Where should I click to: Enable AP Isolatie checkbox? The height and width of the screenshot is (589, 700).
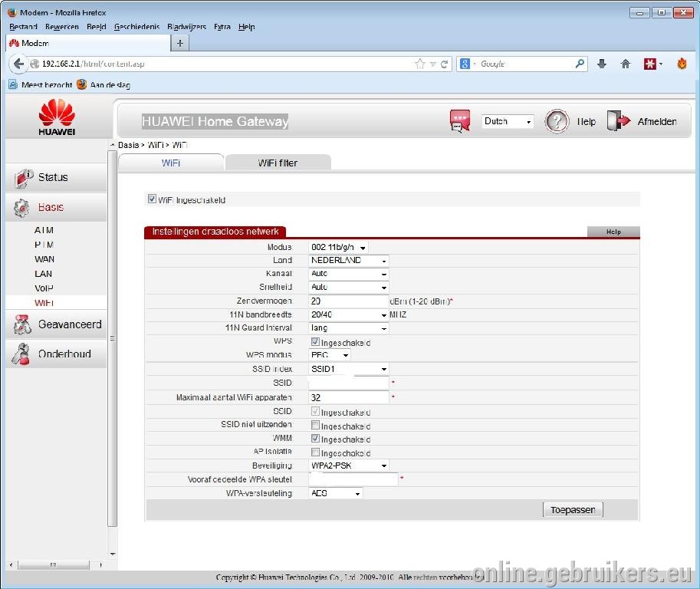(315, 452)
